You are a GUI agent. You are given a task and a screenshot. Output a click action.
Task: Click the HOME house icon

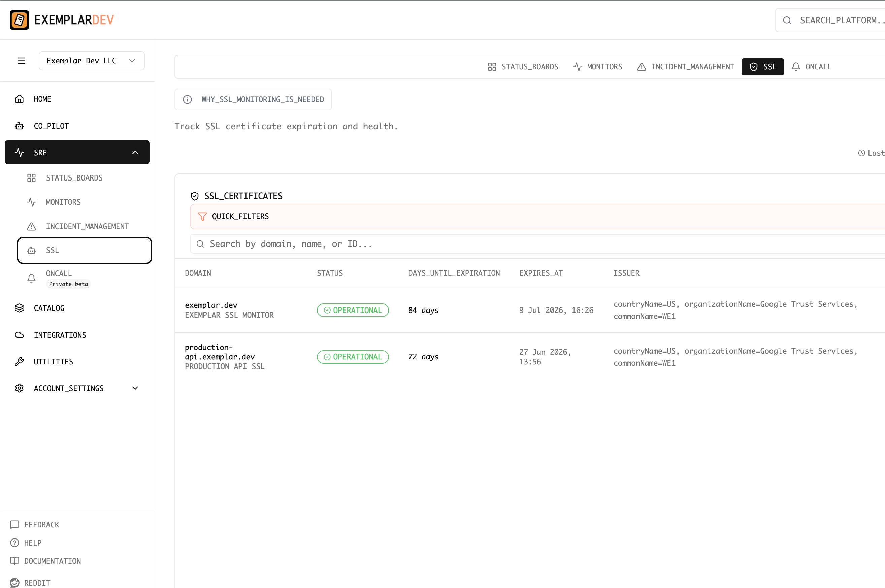click(19, 99)
